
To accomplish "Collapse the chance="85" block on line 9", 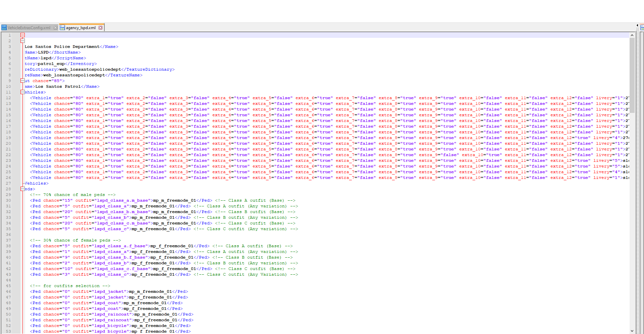I will click(x=22, y=81).
